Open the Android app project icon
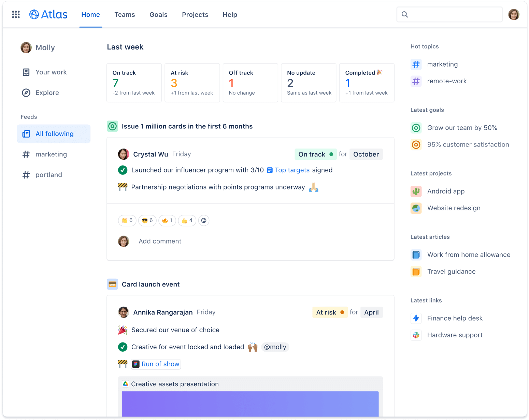 click(x=416, y=191)
